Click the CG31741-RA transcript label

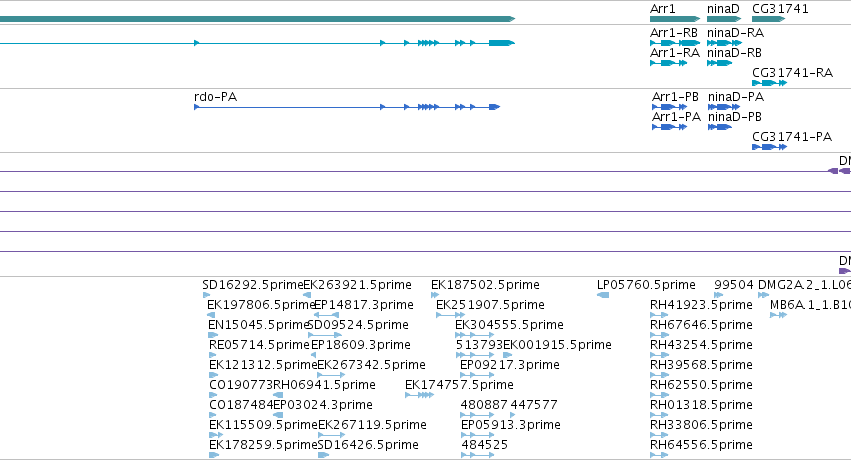(x=792, y=73)
